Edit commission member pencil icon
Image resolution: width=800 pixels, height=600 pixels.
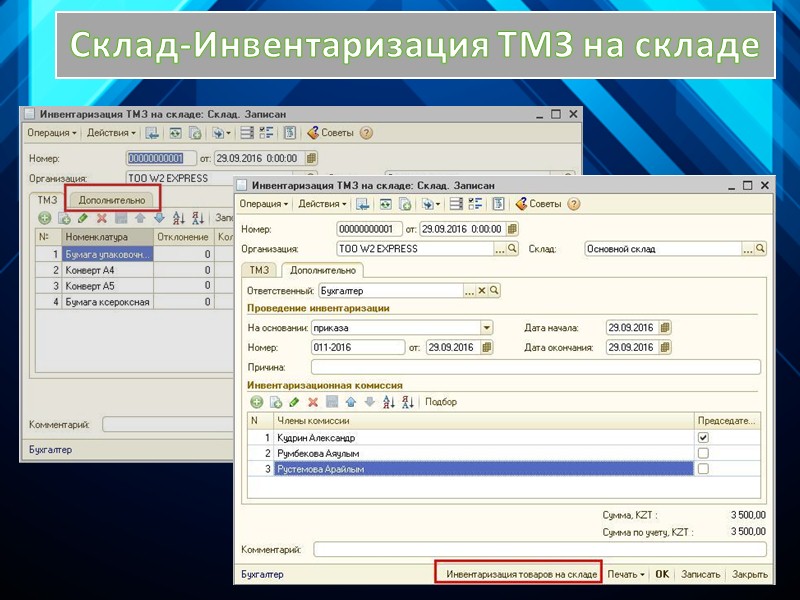294,402
